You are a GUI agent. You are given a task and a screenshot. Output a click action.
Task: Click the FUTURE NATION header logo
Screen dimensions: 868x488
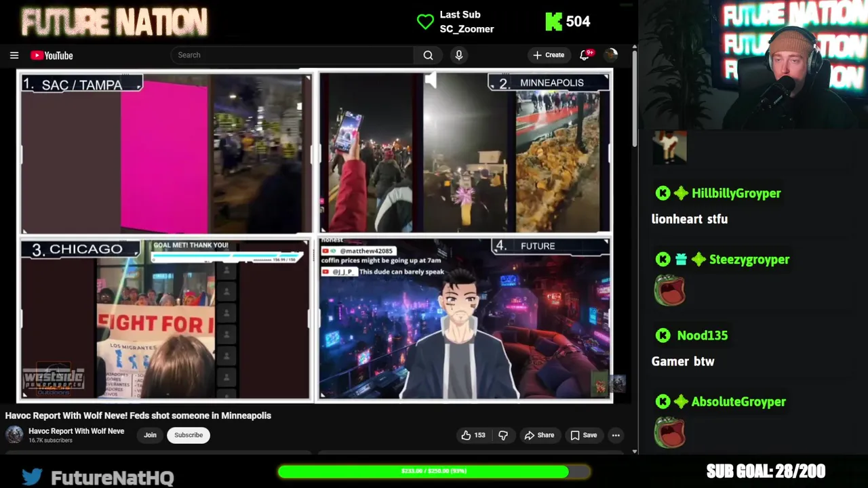[x=114, y=22]
